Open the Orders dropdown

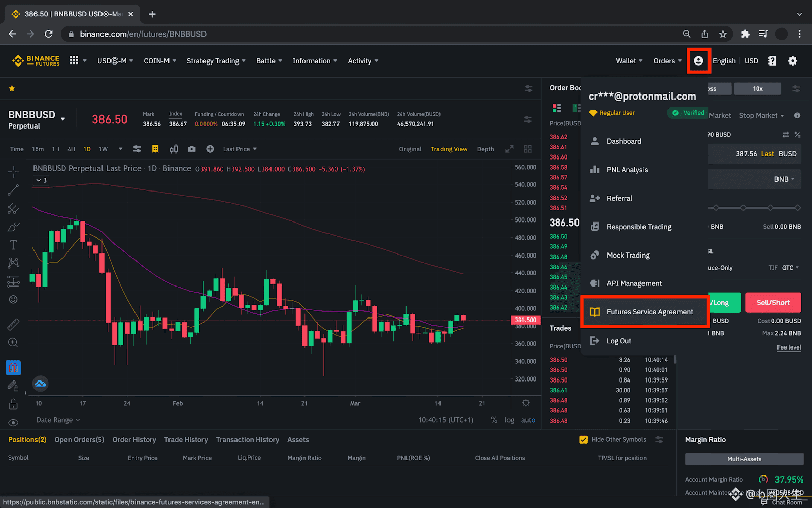667,61
